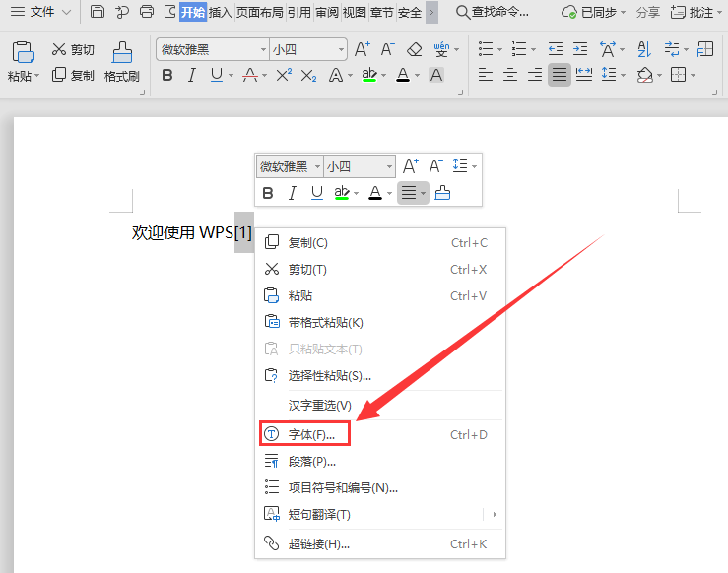
Task: Click distributed alignment icon in ribbon
Action: [584, 75]
